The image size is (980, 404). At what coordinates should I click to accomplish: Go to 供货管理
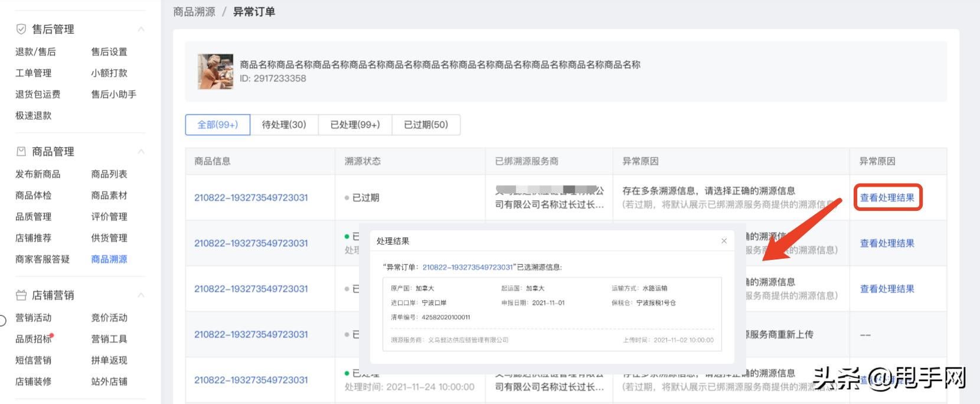point(109,238)
